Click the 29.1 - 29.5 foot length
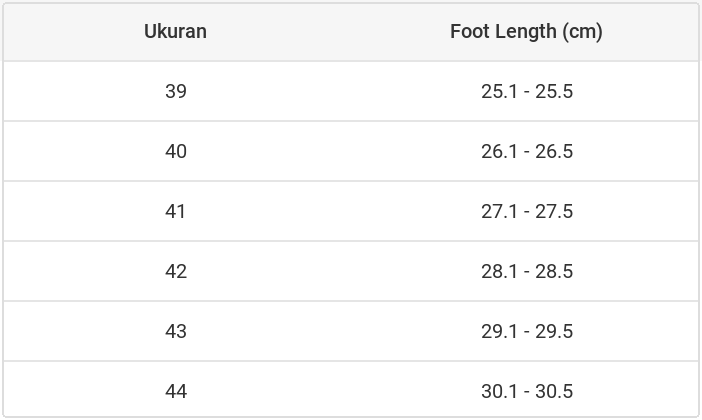 (526, 331)
